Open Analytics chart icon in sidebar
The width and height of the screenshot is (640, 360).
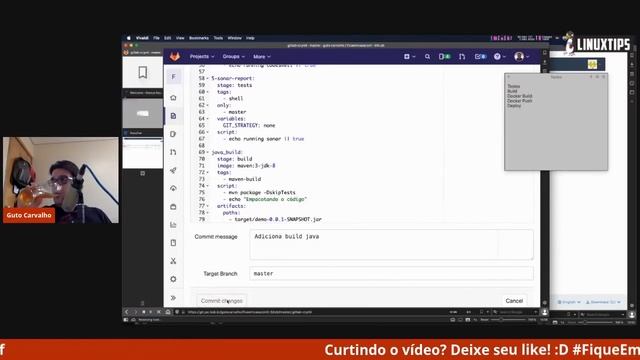click(173, 224)
